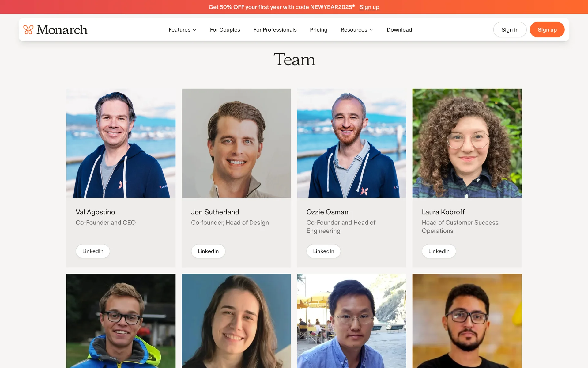Click the chevron next to Resources
Screen dimensions: 588x368
371,30
